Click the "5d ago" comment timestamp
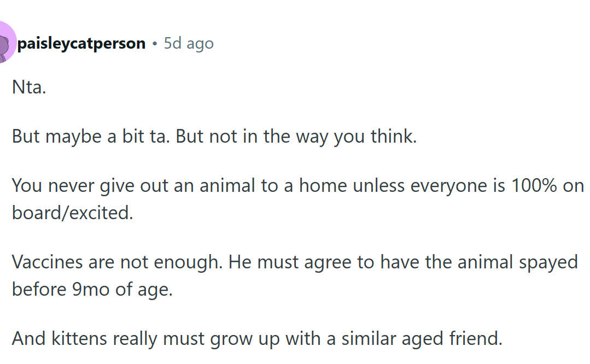The image size is (590, 364). (189, 44)
